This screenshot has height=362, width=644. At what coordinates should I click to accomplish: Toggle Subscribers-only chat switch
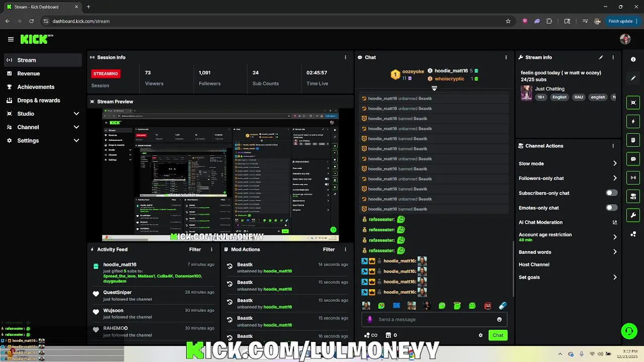coord(611,193)
